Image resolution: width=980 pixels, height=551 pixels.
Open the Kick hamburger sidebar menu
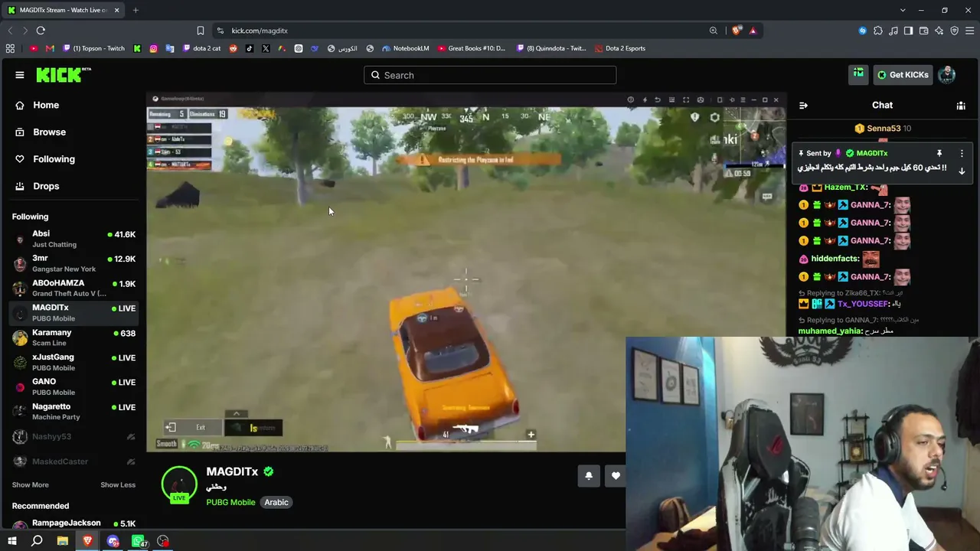(20, 75)
